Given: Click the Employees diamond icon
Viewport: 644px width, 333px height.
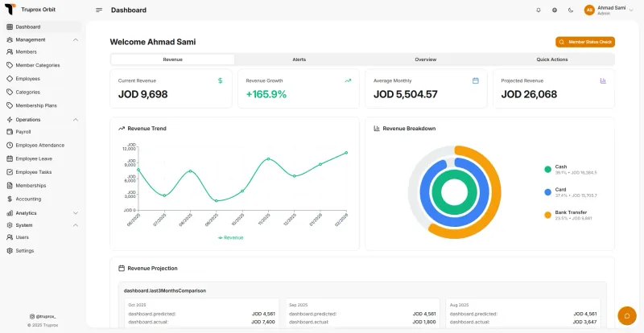Looking at the screenshot, I should (10, 79).
